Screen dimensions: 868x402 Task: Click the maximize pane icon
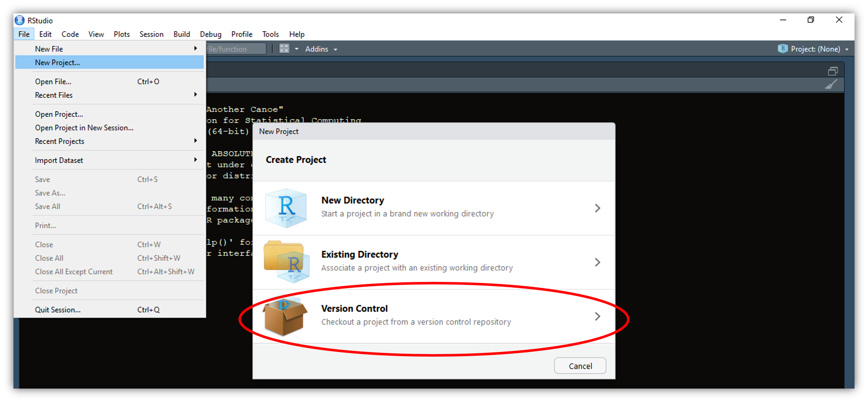pyautogui.click(x=833, y=71)
